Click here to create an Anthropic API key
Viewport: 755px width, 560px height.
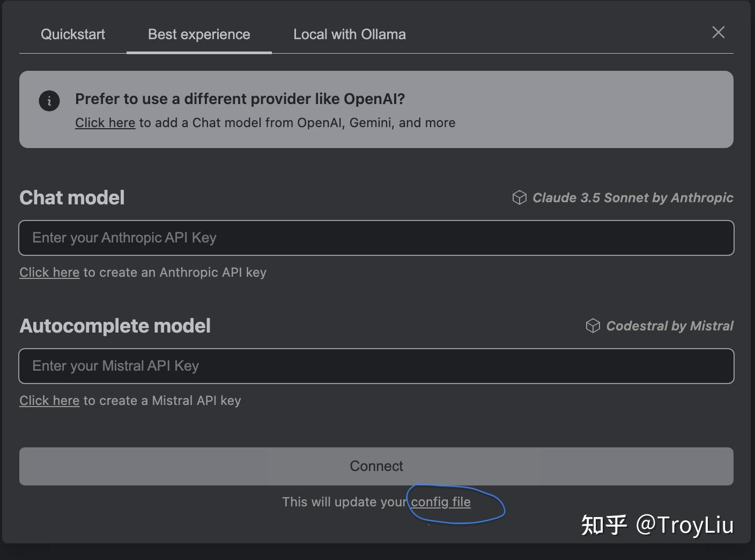point(49,272)
